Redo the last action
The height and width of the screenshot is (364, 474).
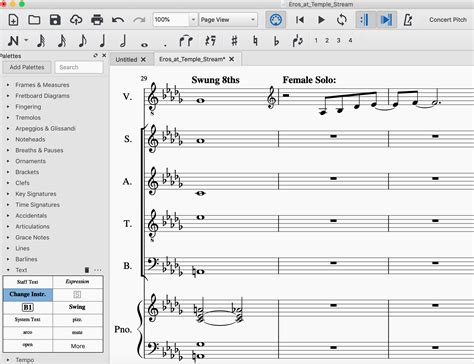[x=139, y=20]
